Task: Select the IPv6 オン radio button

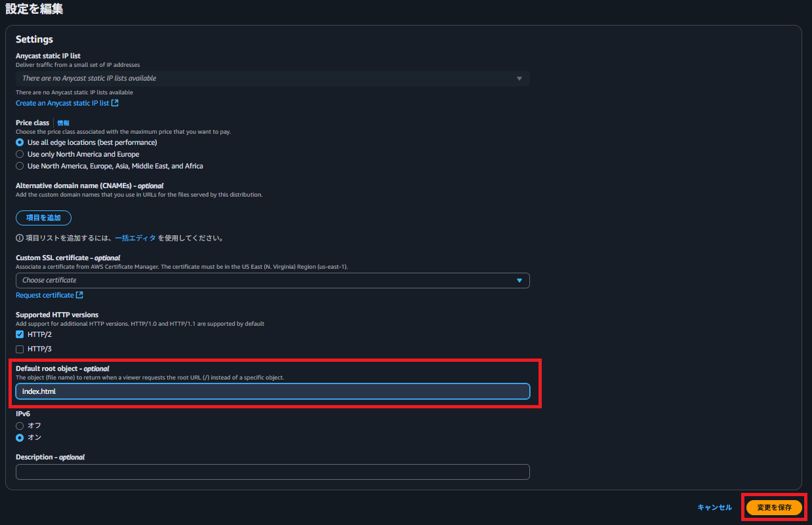Action: coord(20,437)
